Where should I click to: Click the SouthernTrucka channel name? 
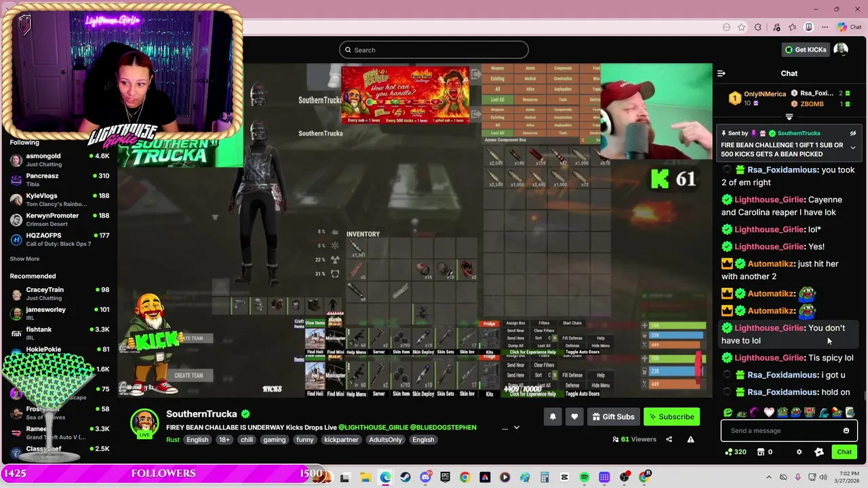coord(201,414)
